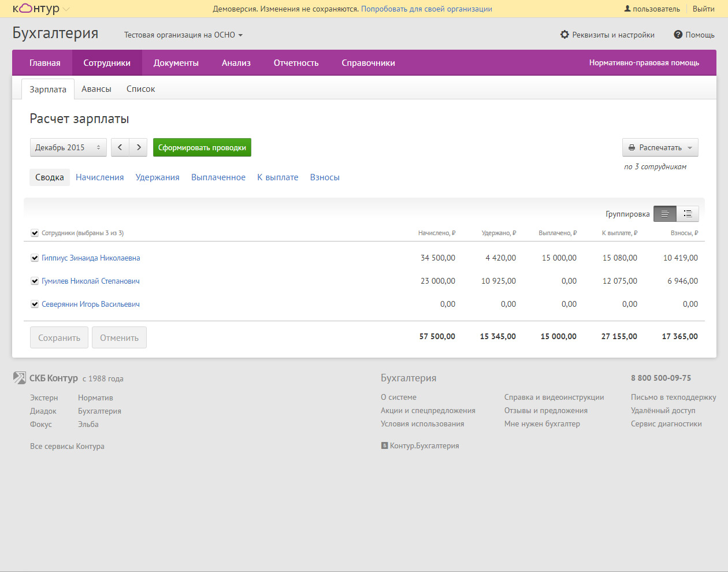Go to previous month with left arrow

(x=120, y=147)
